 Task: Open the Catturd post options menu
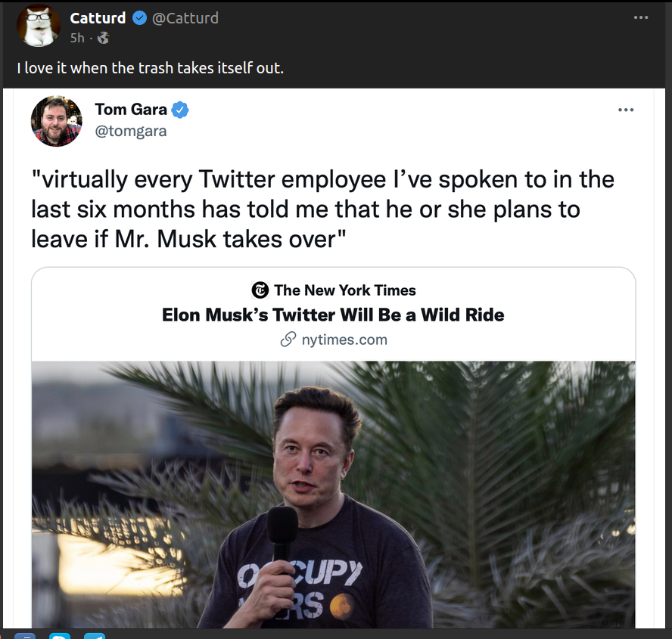point(641,17)
